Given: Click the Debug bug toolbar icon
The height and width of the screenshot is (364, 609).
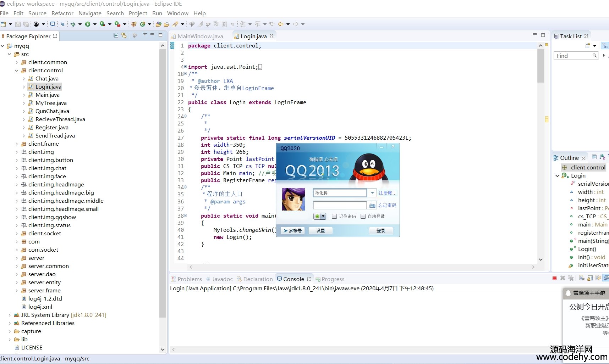Looking at the screenshot, I should tap(73, 24).
